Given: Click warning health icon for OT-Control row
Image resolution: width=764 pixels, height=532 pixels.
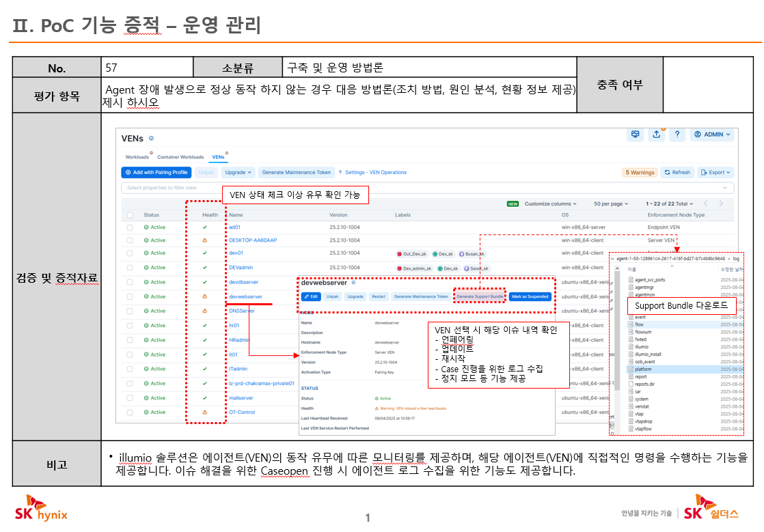Looking at the screenshot, I should pyautogui.click(x=204, y=412).
